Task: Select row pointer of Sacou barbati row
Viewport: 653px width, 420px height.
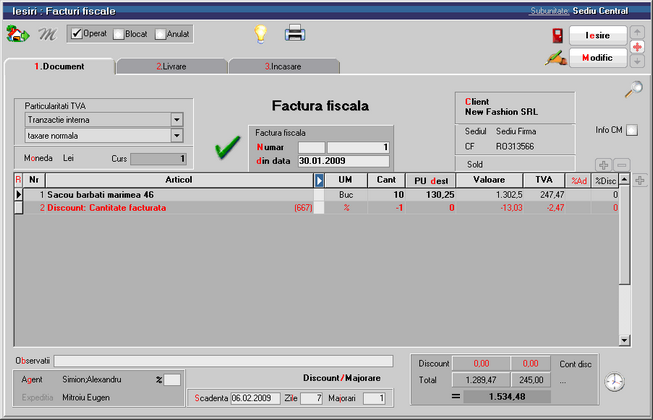Action: point(18,194)
